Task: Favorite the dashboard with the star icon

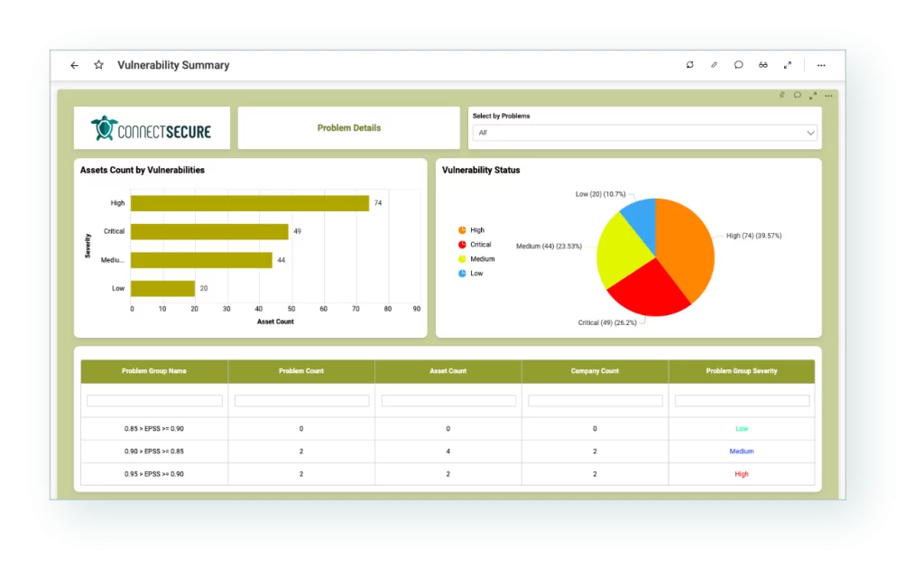Action: 98,65
